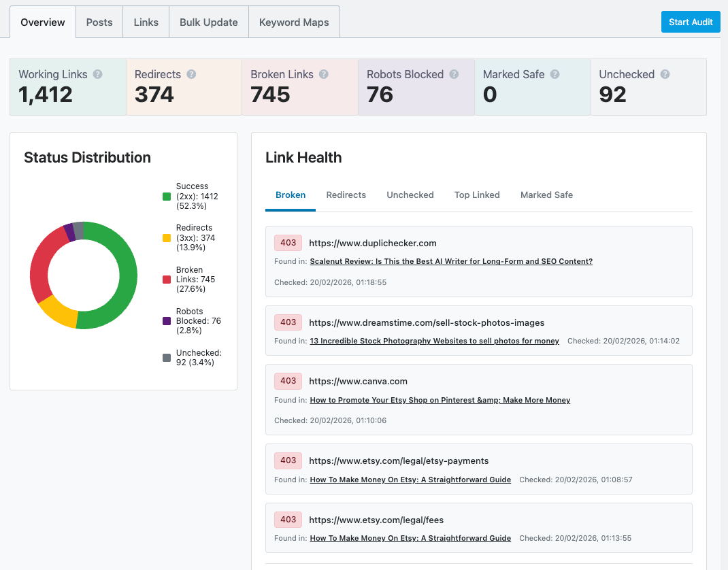Click the question mark next to Broken Links
The width and height of the screenshot is (728, 570).
(324, 74)
